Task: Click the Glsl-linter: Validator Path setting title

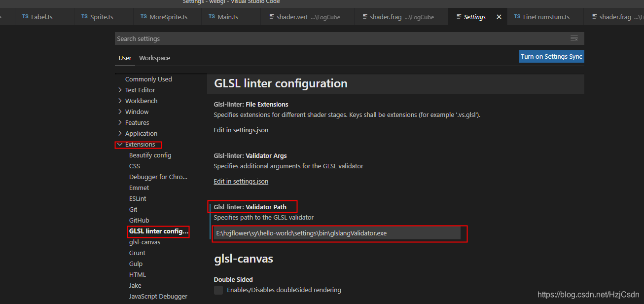Action: [250, 207]
